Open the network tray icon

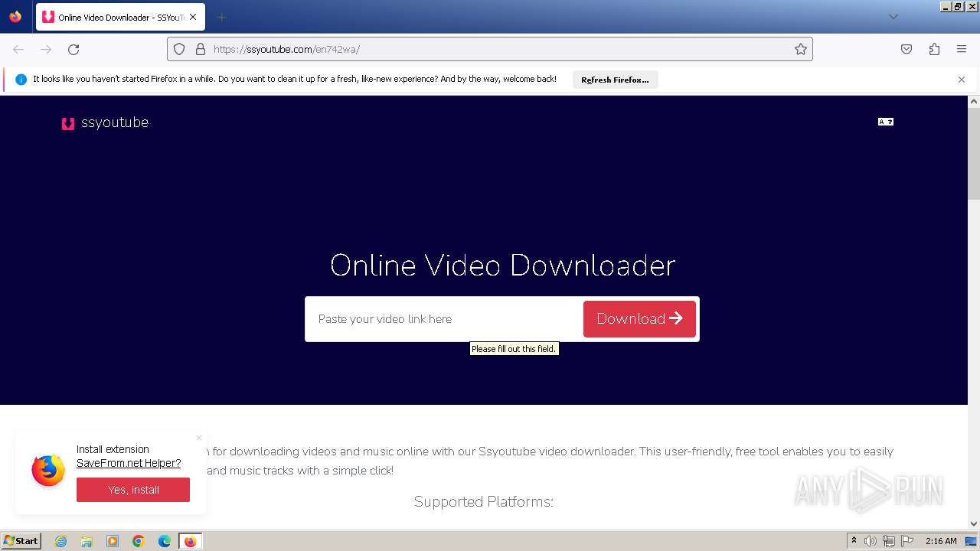tap(889, 541)
